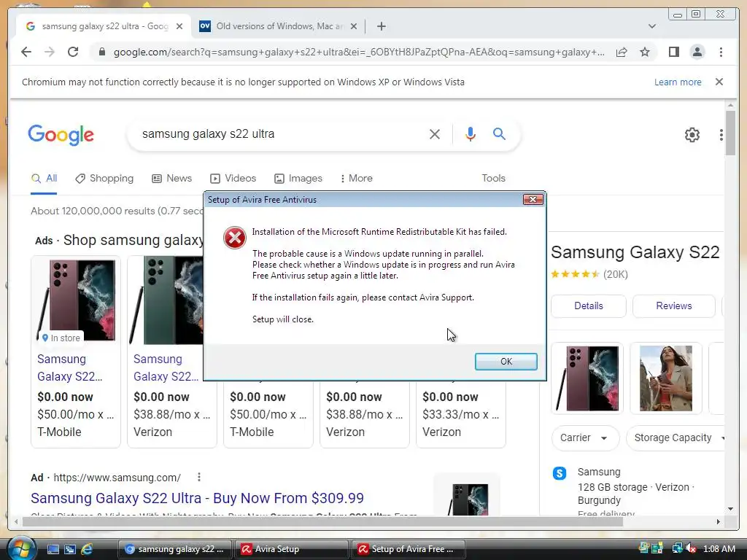The width and height of the screenshot is (747, 560).
Task: Switch to News results
Action: [171, 179]
